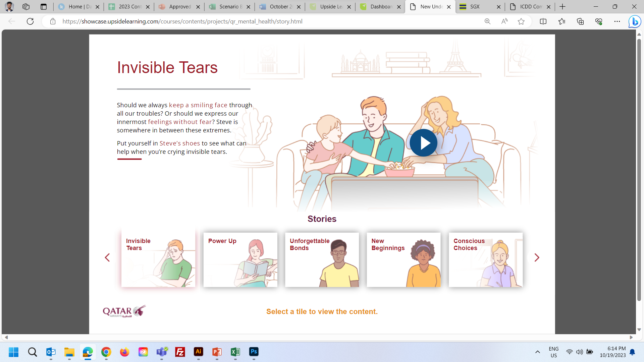Open Photoshop from the taskbar
This screenshot has height=362, width=644.
pos(254,352)
